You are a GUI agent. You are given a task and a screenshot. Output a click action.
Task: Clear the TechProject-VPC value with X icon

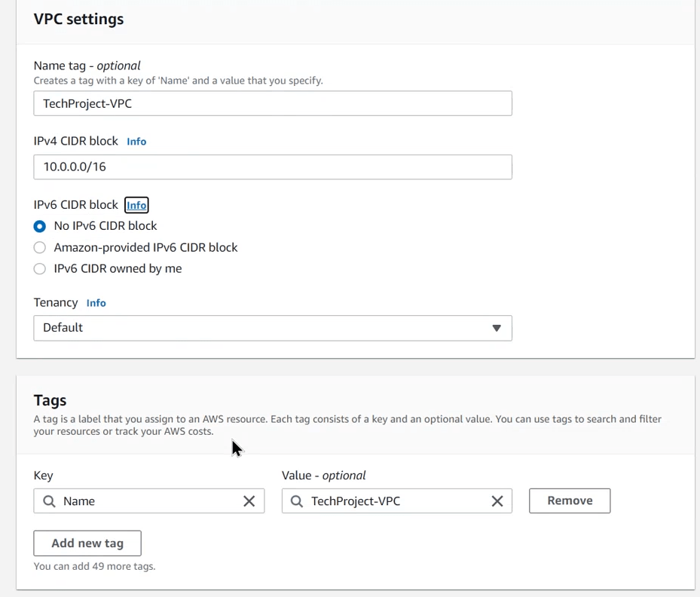pyautogui.click(x=497, y=501)
